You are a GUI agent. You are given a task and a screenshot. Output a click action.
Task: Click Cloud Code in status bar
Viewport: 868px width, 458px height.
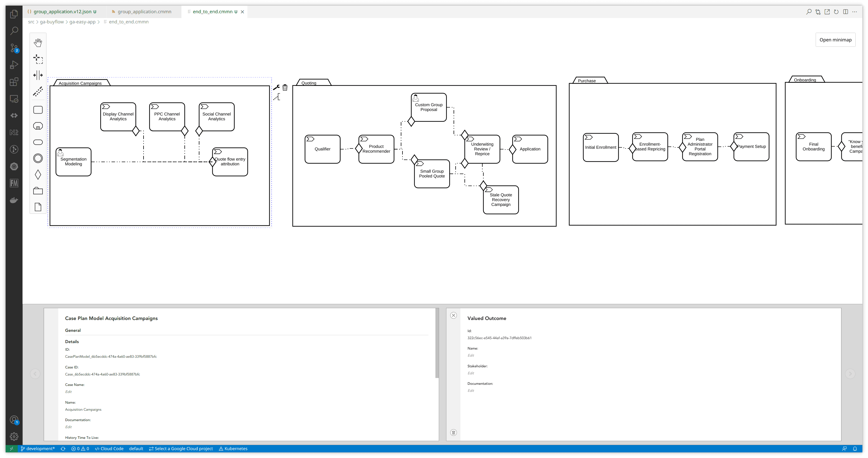tap(109, 449)
